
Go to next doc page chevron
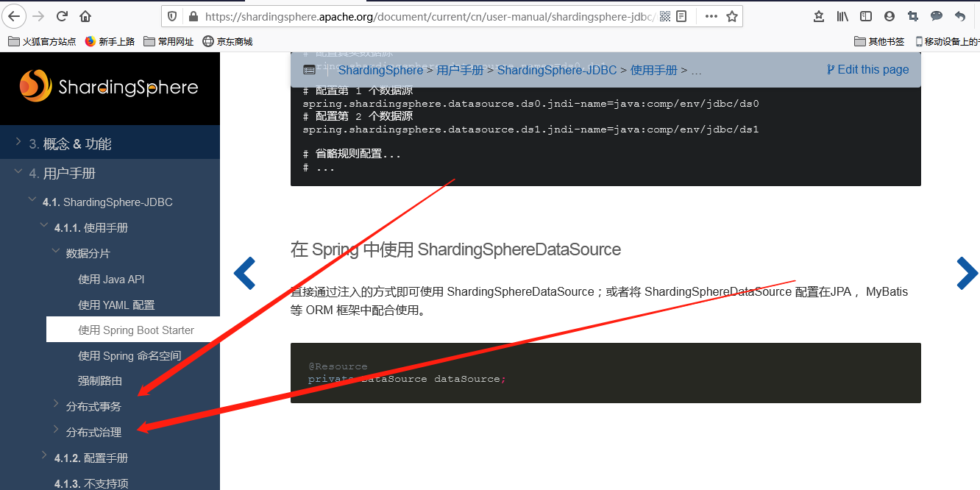(967, 273)
